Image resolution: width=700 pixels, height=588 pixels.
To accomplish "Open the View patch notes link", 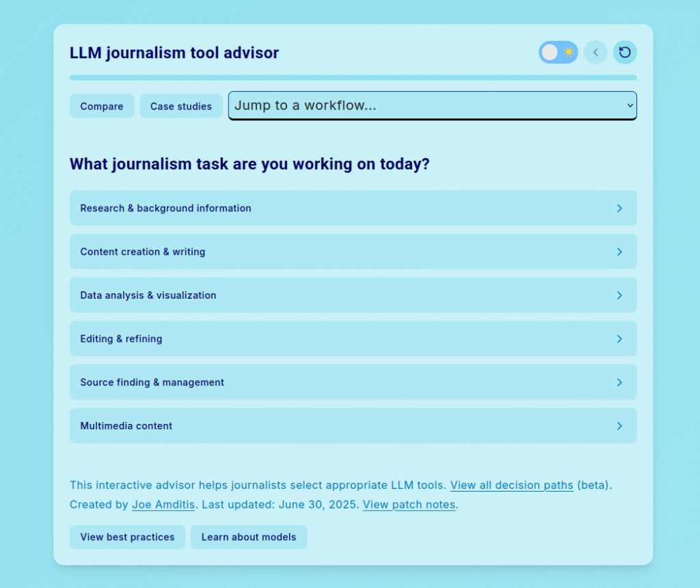I will tap(409, 505).
